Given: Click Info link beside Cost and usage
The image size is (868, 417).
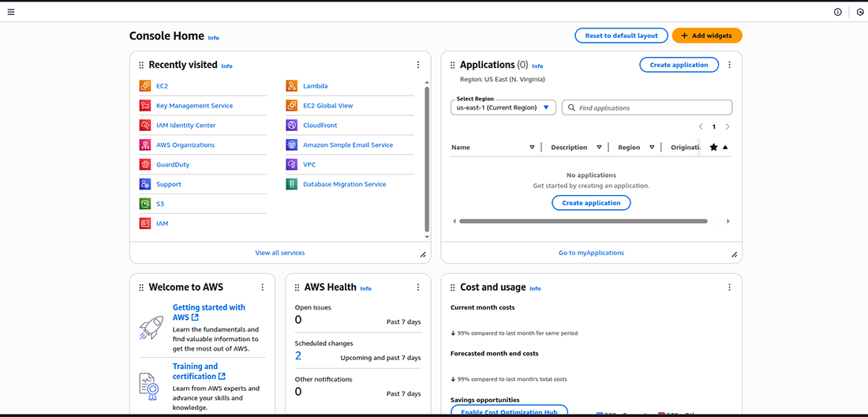Looking at the screenshot, I should click(x=535, y=288).
